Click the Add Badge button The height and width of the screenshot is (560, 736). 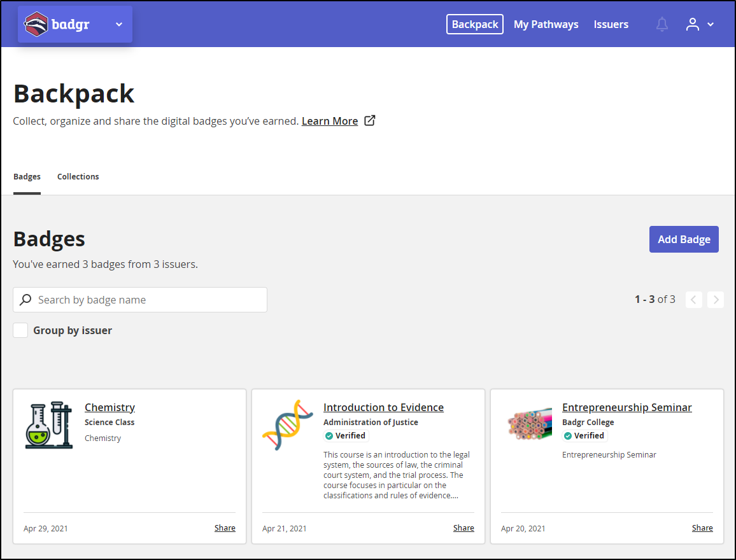pos(683,239)
